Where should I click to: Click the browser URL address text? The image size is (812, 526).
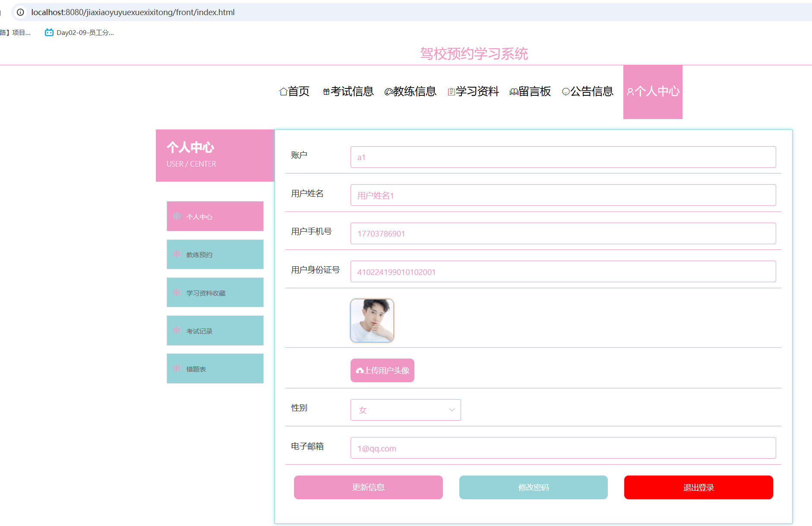click(x=133, y=12)
